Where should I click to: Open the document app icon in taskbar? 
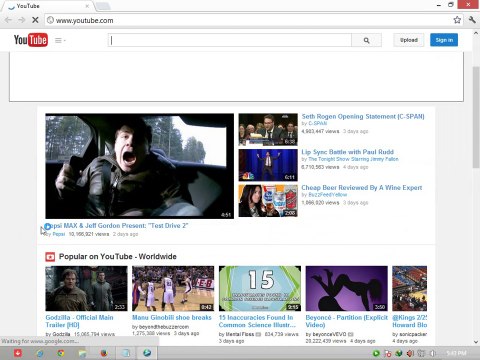[x=126, y=353]
